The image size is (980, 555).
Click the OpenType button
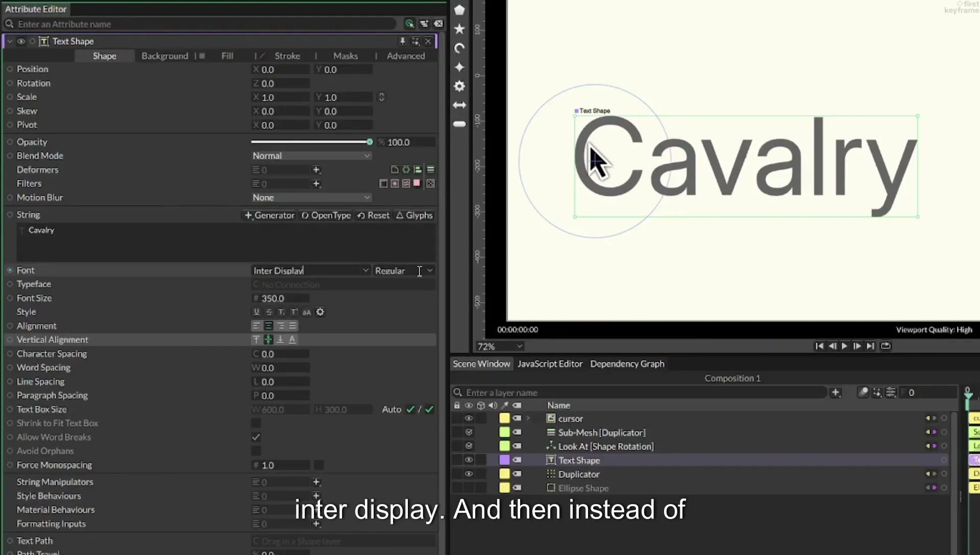[x=326, y=215]
